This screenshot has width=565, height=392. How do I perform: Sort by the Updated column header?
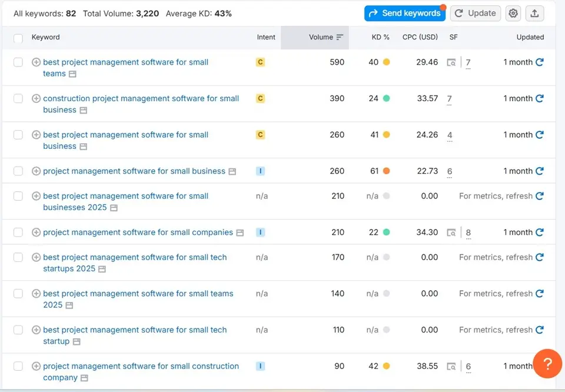[530, 37]
